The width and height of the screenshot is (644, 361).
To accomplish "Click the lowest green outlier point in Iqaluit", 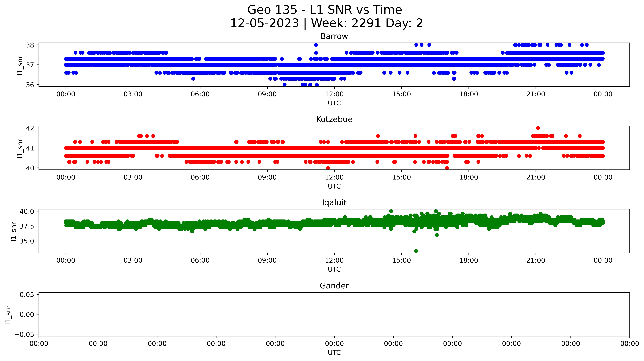I will 416,251.
